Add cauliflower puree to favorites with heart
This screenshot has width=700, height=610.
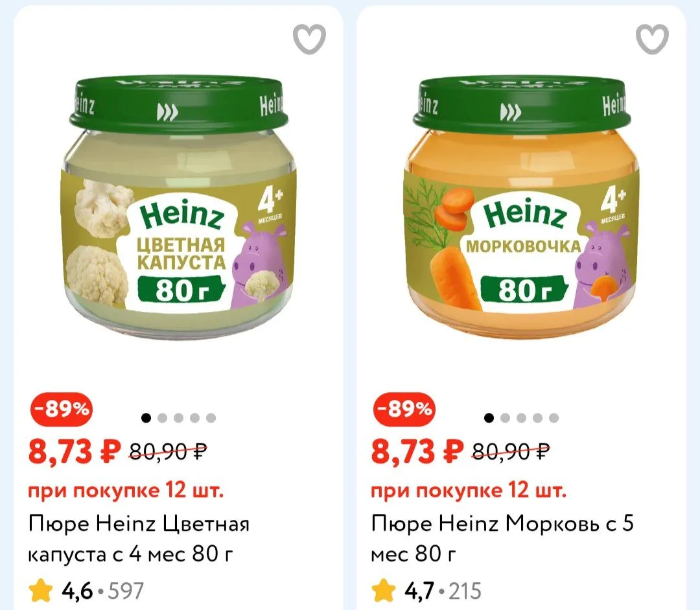coord(309,40)
